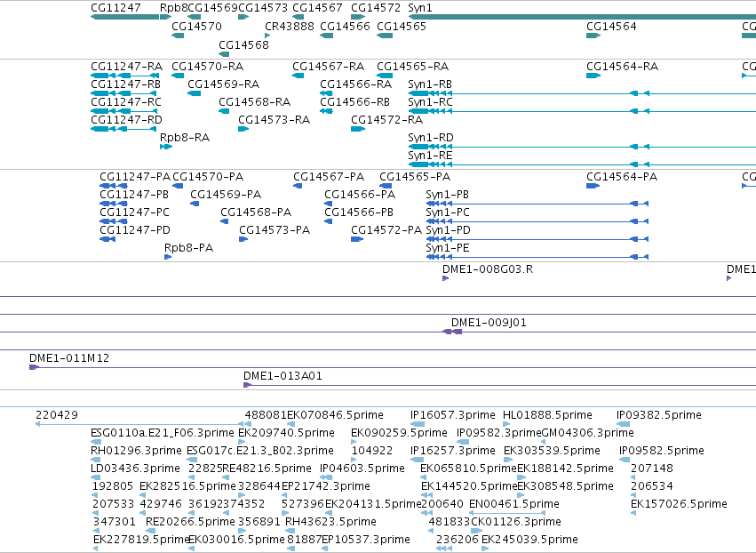Click the GM04306.3prime EST label
This screenshot has width=756, height=553.
(x=588, y=433)
